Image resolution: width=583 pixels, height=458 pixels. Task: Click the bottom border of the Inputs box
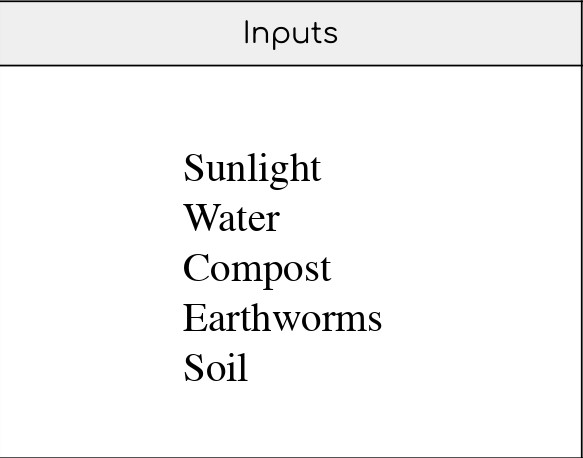[290, 457]
